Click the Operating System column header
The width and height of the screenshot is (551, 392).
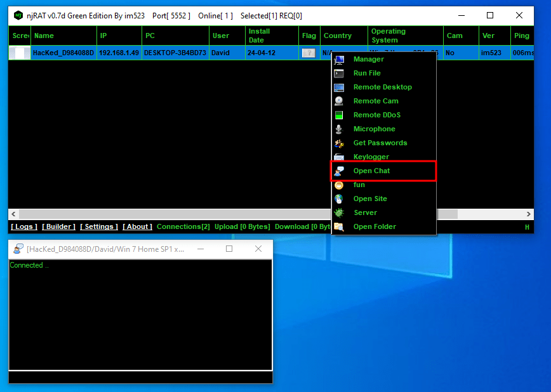click(406, 36)
